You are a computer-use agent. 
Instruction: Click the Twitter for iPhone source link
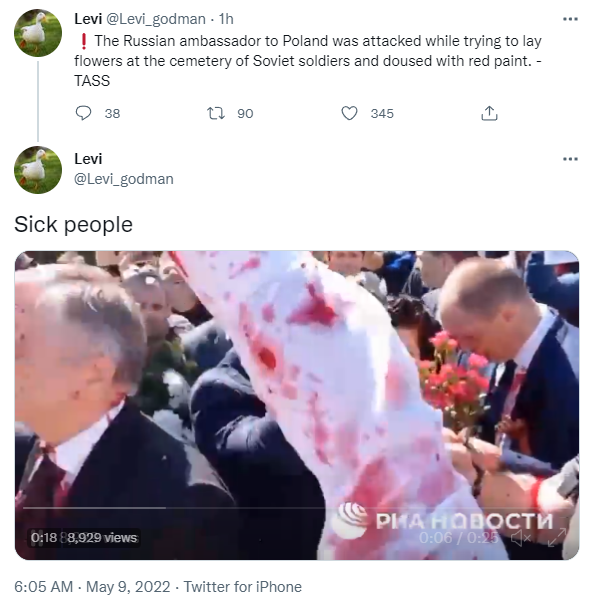tap(243, 587)
